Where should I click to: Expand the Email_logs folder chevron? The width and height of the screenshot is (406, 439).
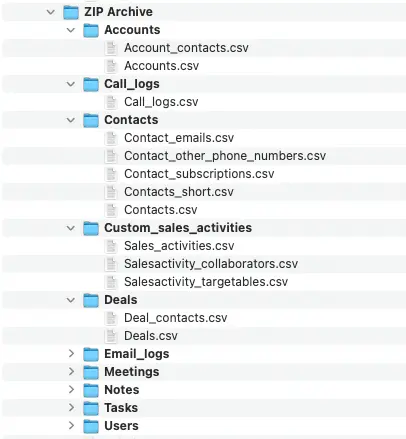click(71, 354)
